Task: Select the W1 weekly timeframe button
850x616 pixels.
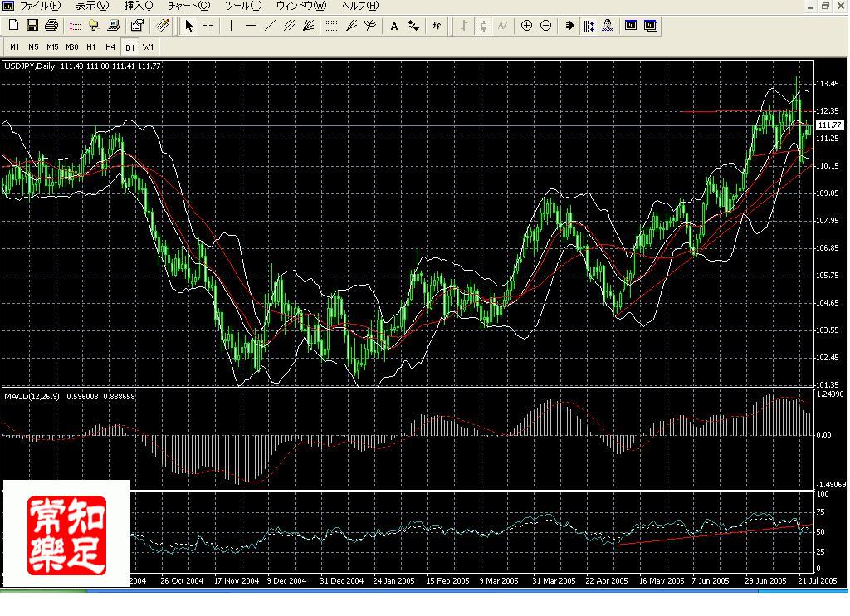Action: coord(148,46)
